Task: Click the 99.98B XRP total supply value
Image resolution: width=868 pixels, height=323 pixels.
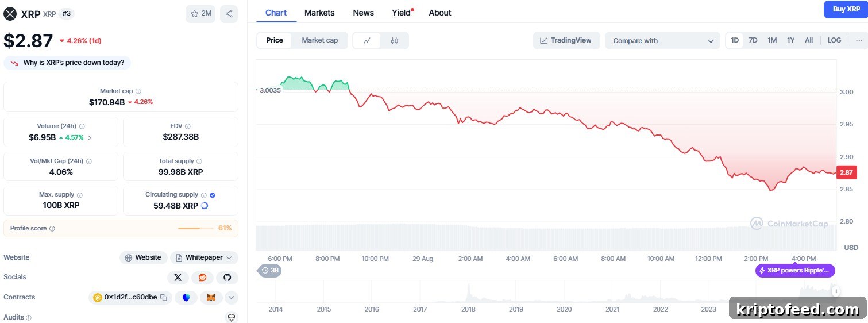Action: (x=180, y=172)
